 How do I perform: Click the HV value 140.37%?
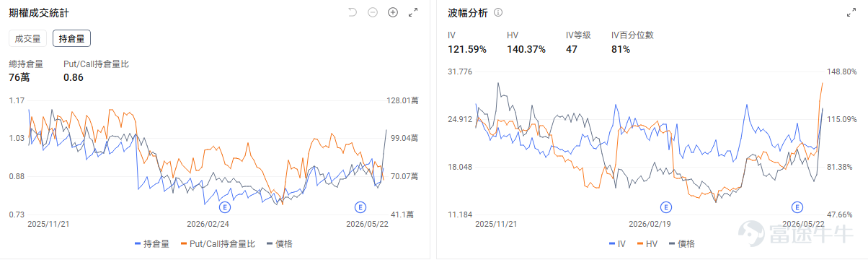[x=526, y=49]
